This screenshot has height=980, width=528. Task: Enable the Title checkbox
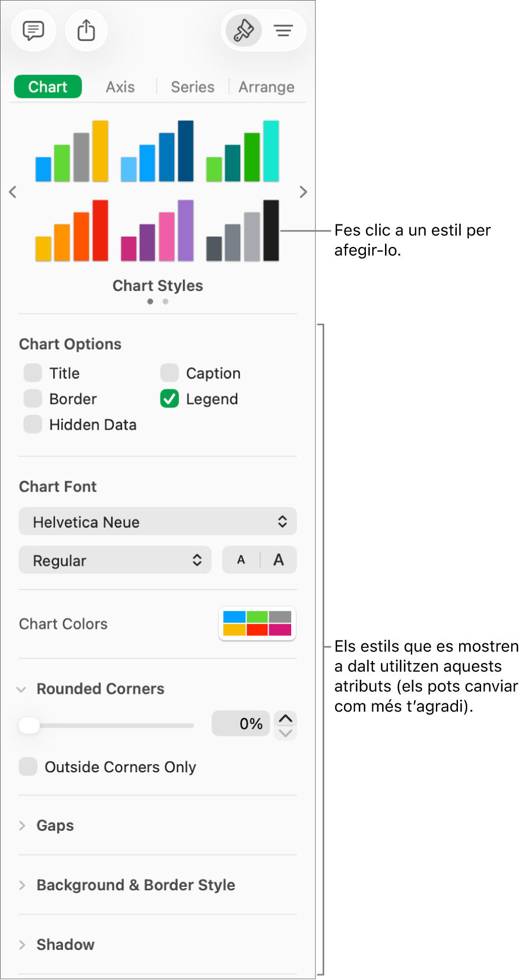click(33, 373)
